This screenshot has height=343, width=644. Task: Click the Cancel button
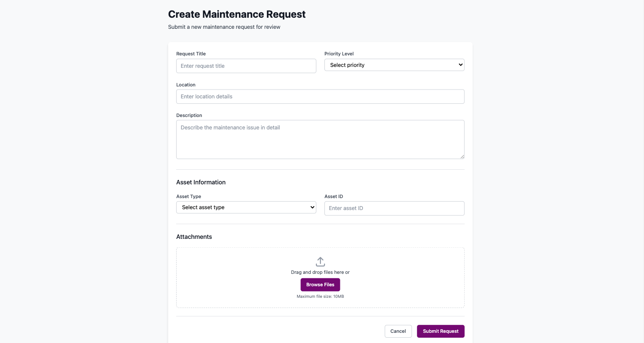(x=397, y=331)
